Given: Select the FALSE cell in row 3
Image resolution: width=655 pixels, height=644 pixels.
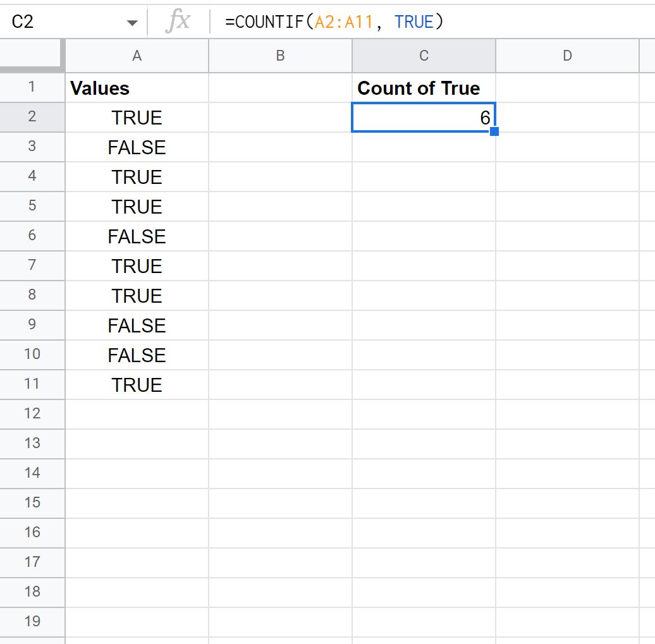Looking at the screenshot, I should 137,147.
